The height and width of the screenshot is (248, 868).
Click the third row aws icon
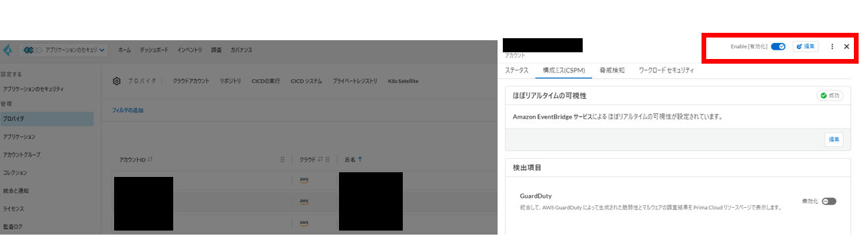coord(304,223)
